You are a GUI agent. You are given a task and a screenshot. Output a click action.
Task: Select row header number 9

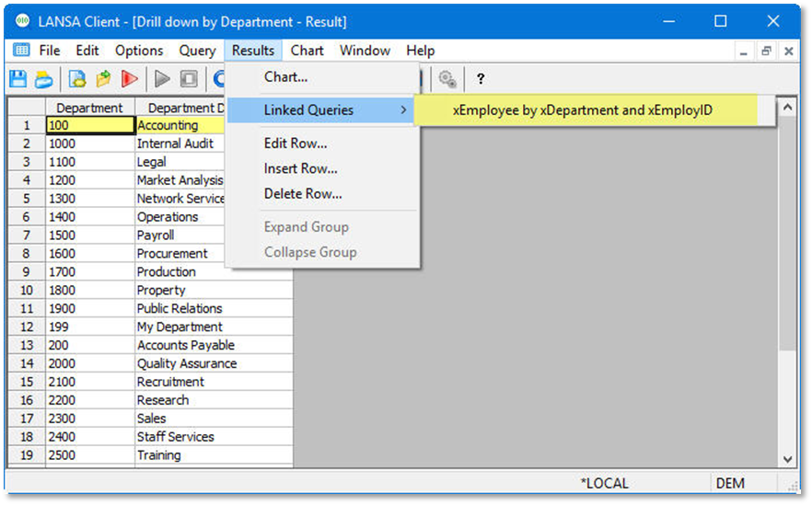[27, 272]
